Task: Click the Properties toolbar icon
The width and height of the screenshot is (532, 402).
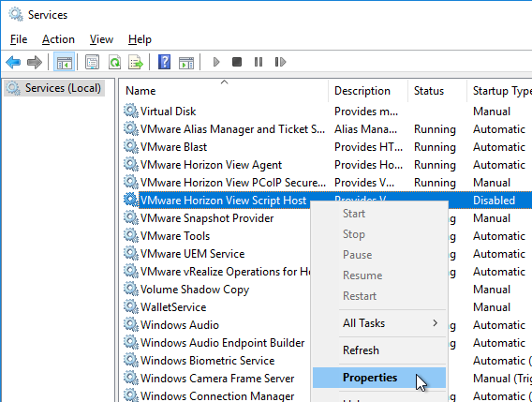Action: point(92,62)
